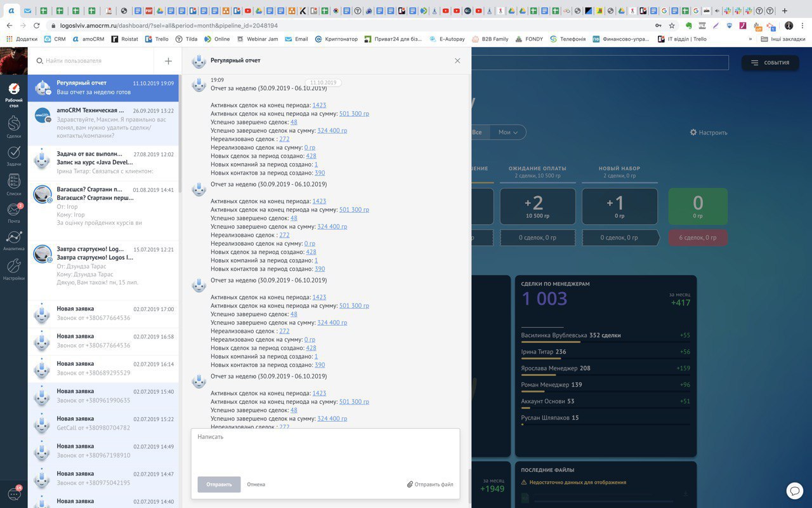Click the Настроить gear icon
812x508 pixels.
709,133
